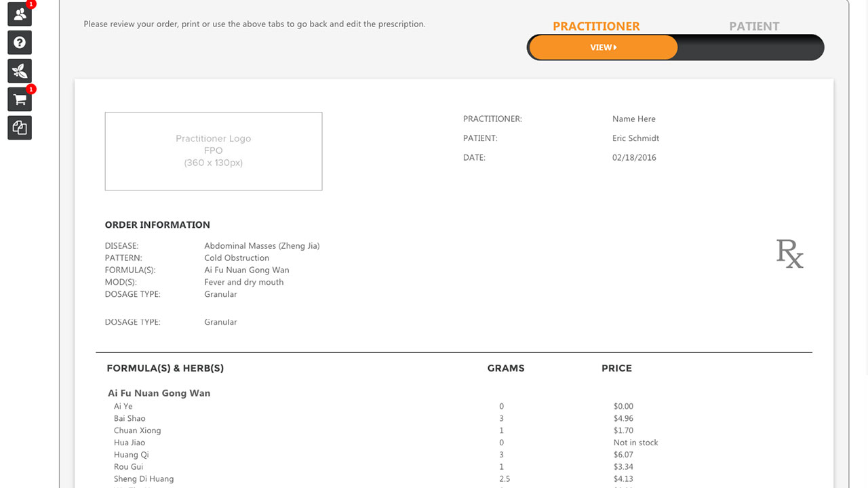This screenshot has width=868, height=488.
Task: Click patient name Eric Schmidt
Action: pyautogui.click(x=635, y=138)
